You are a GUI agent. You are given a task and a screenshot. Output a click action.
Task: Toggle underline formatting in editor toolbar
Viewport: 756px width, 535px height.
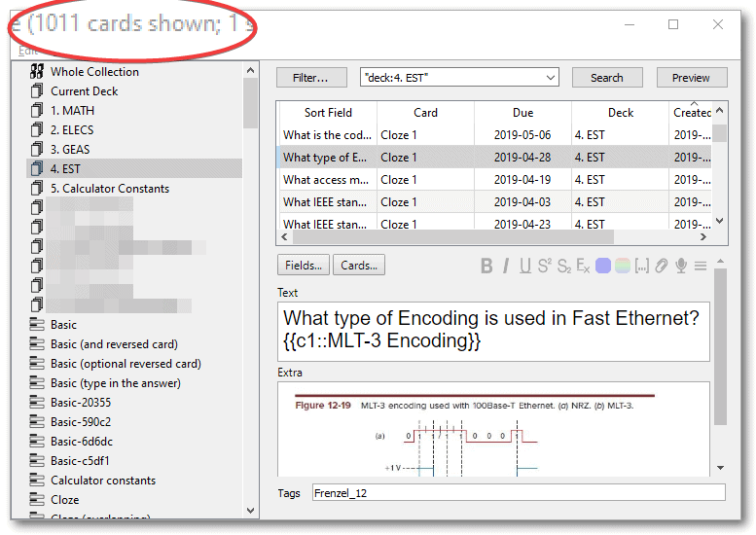(x=525, y=266)
